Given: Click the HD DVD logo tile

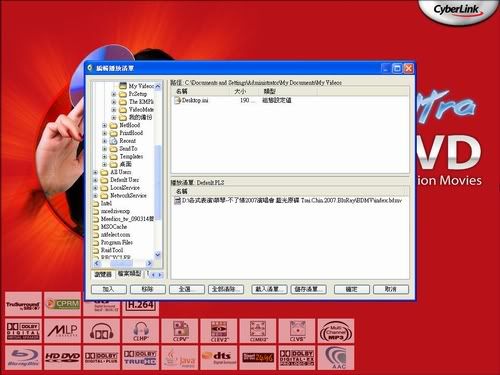Looking at the screenshot, I should [62, 358].
